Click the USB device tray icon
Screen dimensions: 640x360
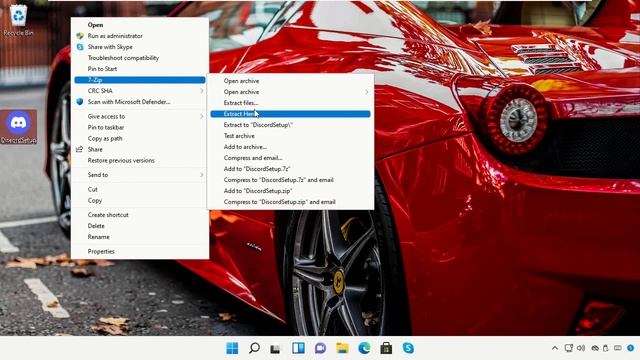606,348
